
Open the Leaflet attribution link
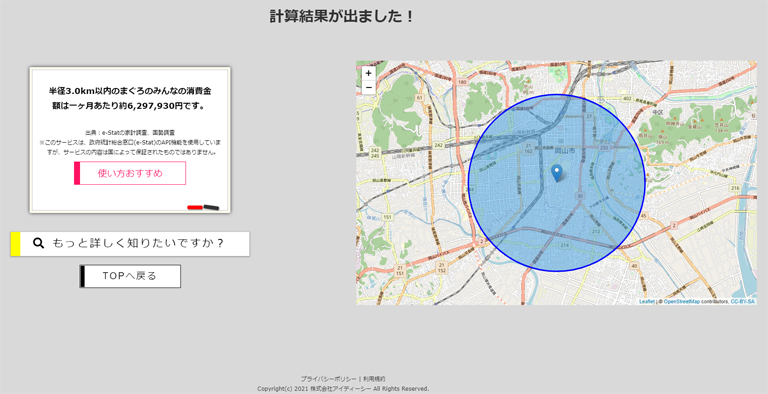647,301
